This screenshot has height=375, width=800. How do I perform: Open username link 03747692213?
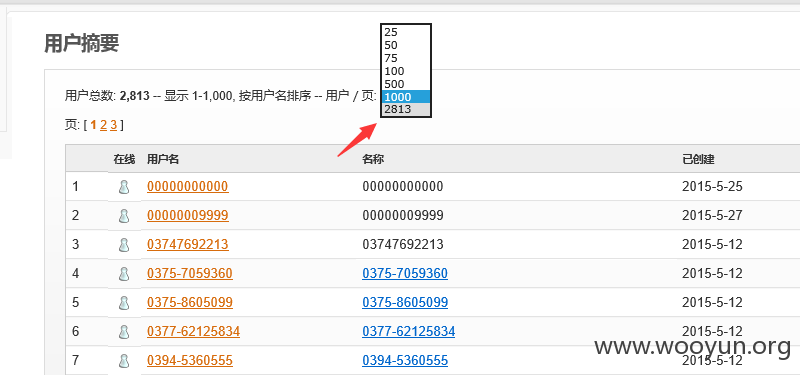click(x=188, y=245)
